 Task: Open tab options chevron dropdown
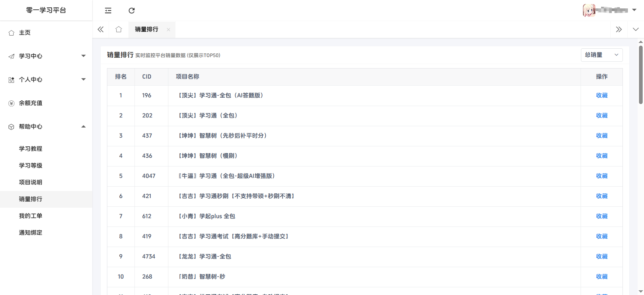click(636, 30)
